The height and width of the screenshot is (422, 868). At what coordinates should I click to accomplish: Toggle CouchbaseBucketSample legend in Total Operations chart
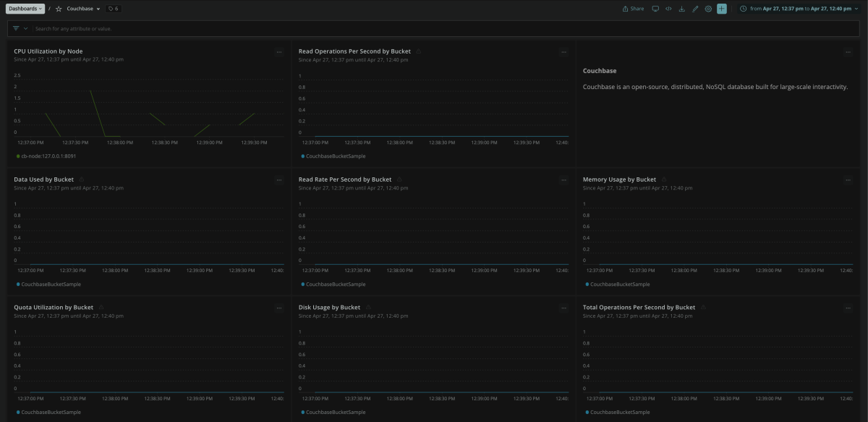(x=618, y=412)
